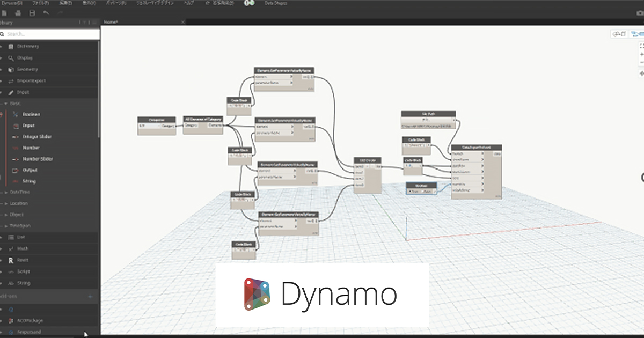Click the plus button in Add-ons
This screenshot has height=338, width=644.
click(x=90, y=296)
